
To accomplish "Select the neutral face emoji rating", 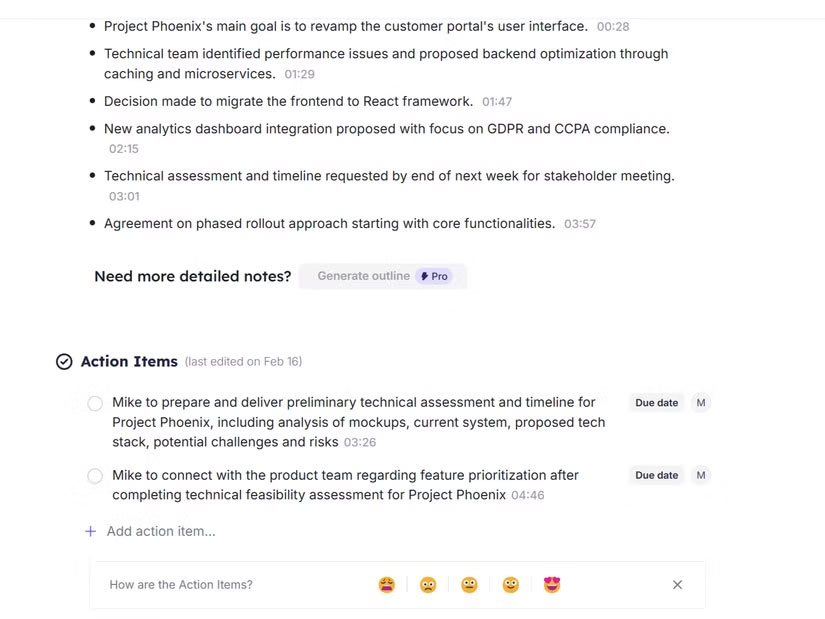I will pos(469,585).
